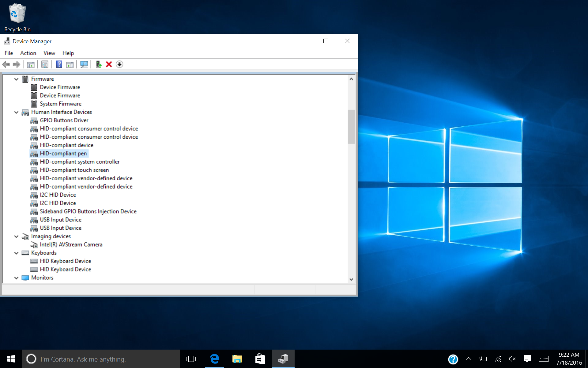Viewport: 588px width, 368px height.
Task: Select Intel(R) AVStream Camera entry
Action: pos(71,245)
